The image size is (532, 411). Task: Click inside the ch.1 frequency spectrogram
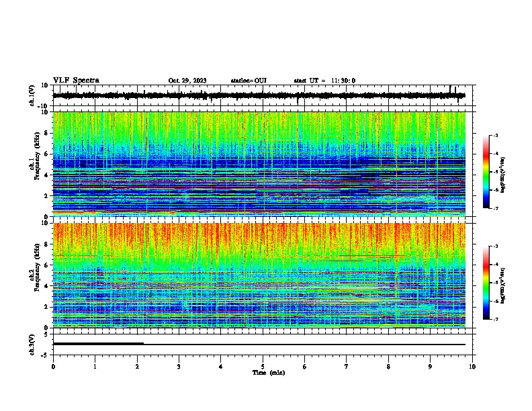click(259, 164)
